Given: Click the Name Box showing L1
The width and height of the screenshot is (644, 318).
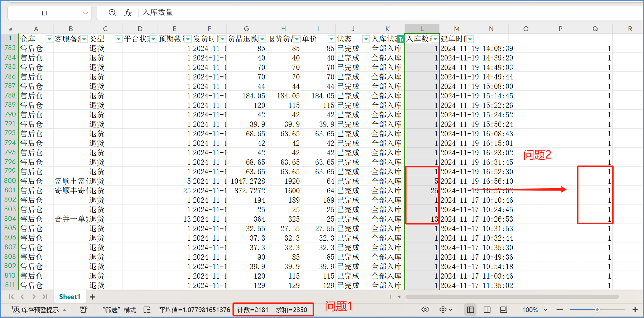Looking at the screenshot, I should [45, 13].
